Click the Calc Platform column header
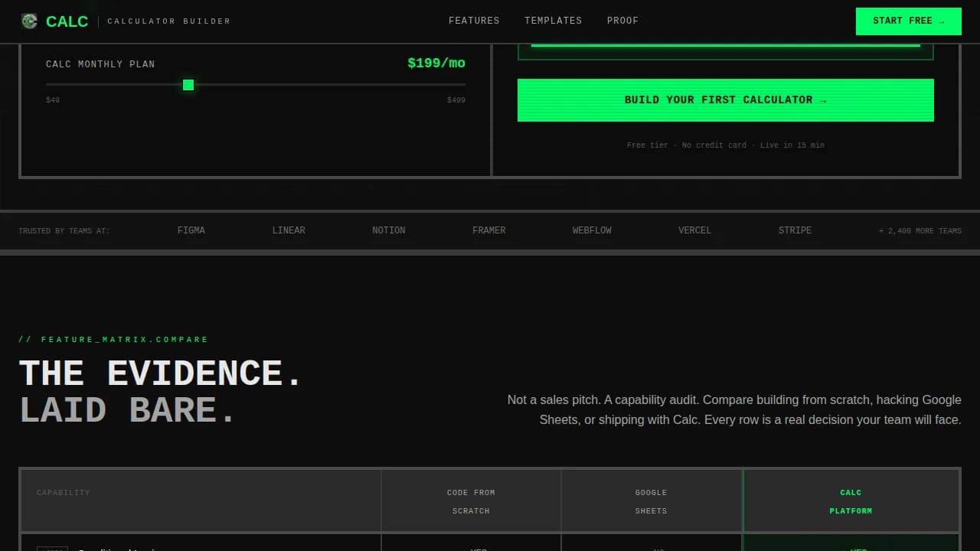The height and width of the screenshot is (551, 980). (x=851, y=501)
